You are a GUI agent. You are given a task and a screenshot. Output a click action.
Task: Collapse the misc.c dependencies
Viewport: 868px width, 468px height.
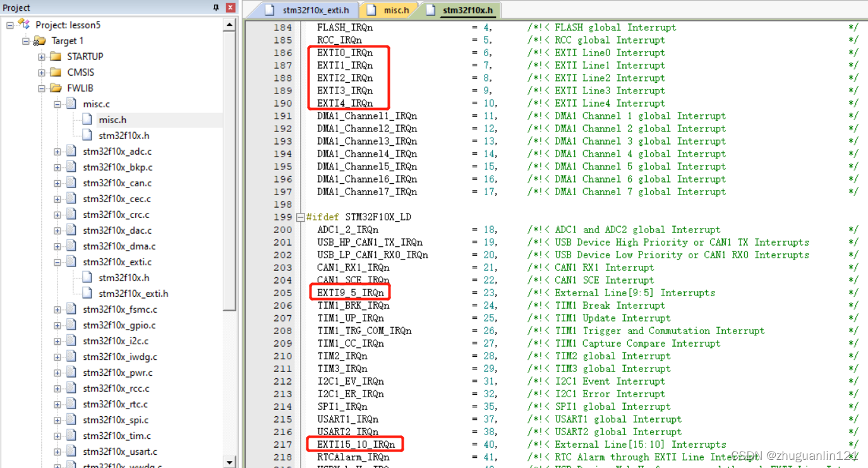pos(57,104)
